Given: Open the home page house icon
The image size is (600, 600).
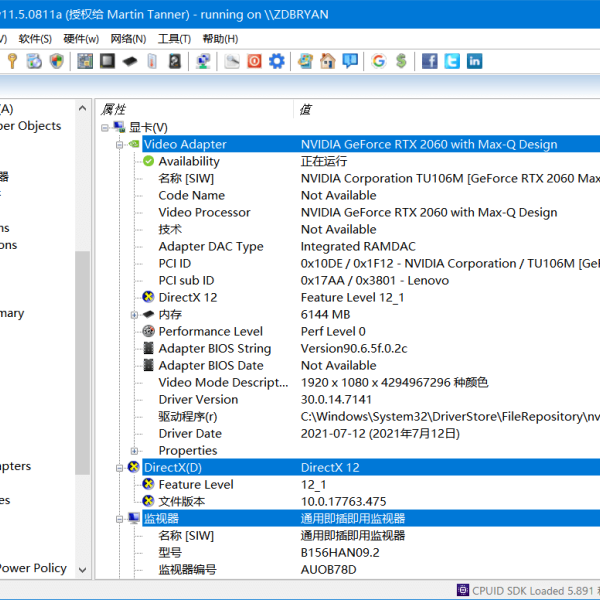Looking at the screenshot, I should pyautogui.click(x=328, y=61).
